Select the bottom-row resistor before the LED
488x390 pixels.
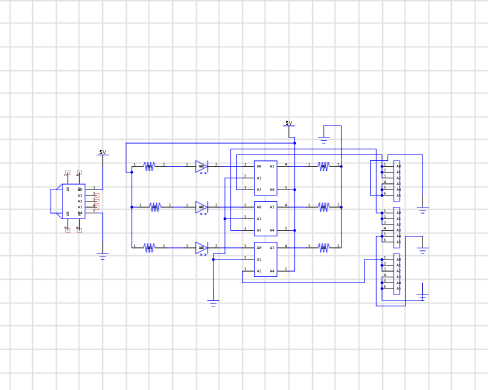tap(149, 248)
